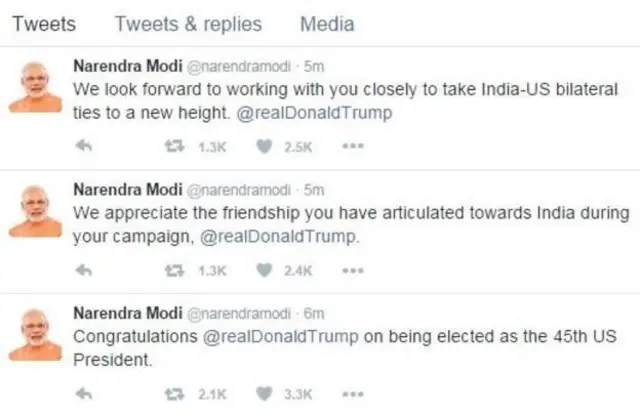640x414 pixels.
Task: Open more options on the friendship tweet
Action: 351,270
